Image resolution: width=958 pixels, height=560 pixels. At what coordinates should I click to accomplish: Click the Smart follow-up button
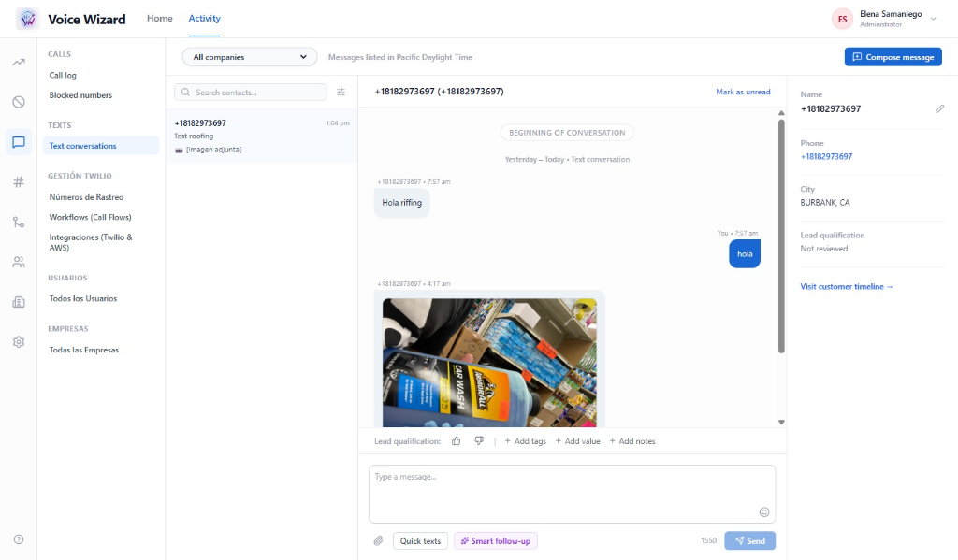pos(496,541)
